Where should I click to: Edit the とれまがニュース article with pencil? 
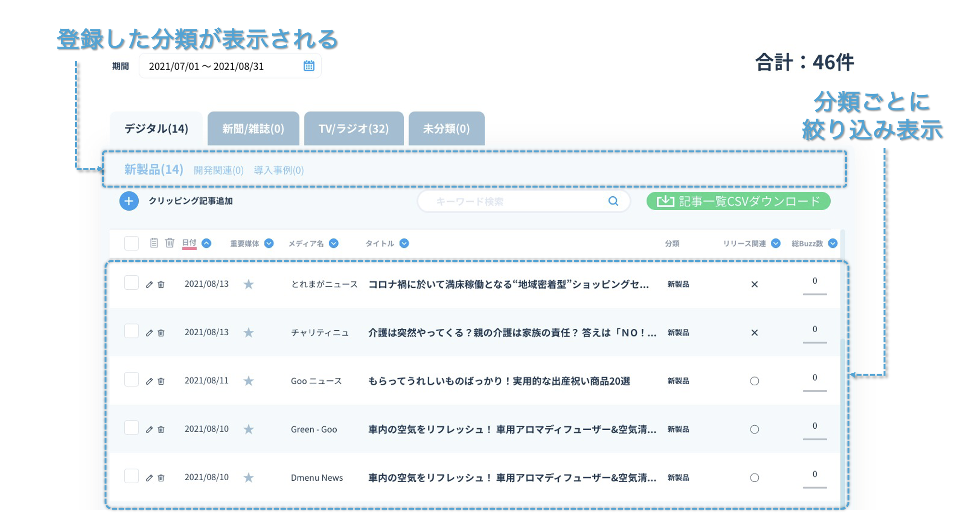pos(149,284)
